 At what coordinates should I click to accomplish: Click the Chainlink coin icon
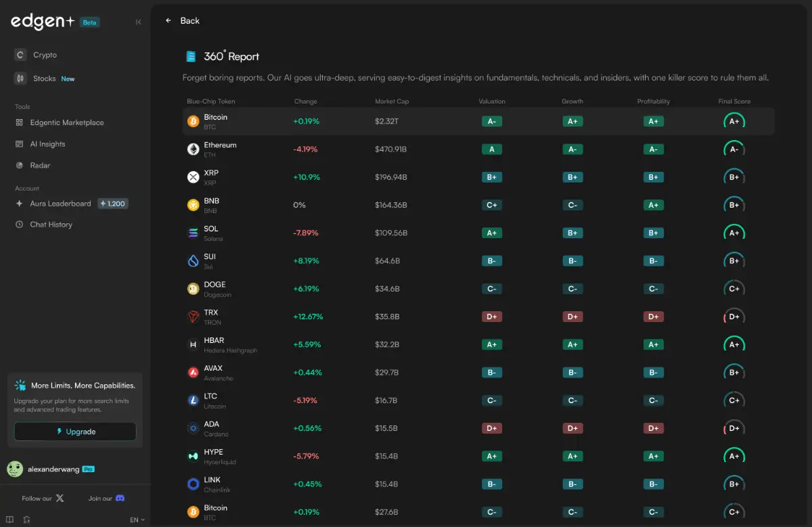click(x=193, y=484)
